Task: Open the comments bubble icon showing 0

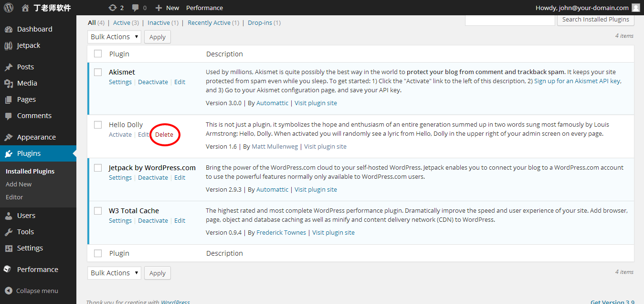Action: point(136,8)
